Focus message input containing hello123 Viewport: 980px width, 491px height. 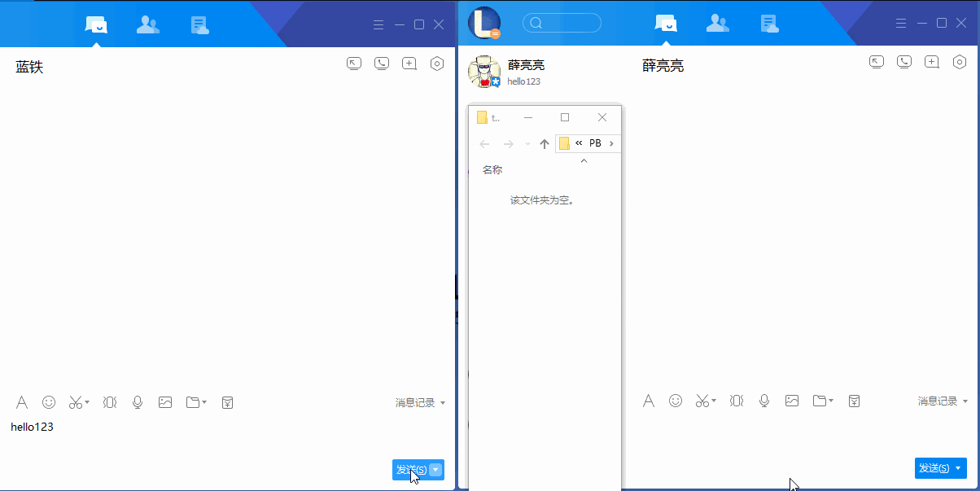228,436
